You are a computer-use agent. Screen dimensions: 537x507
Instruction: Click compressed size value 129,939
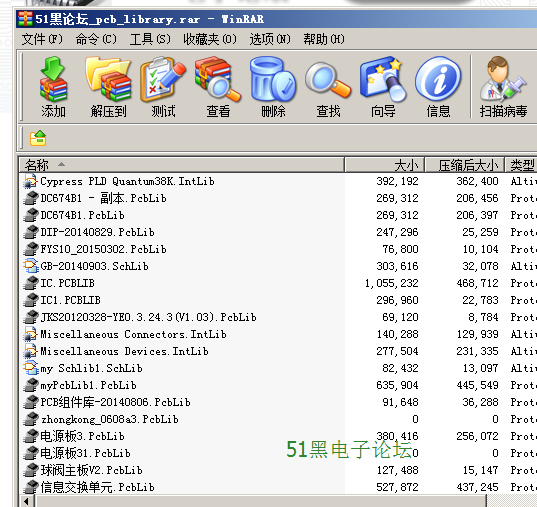click(477, 334)
